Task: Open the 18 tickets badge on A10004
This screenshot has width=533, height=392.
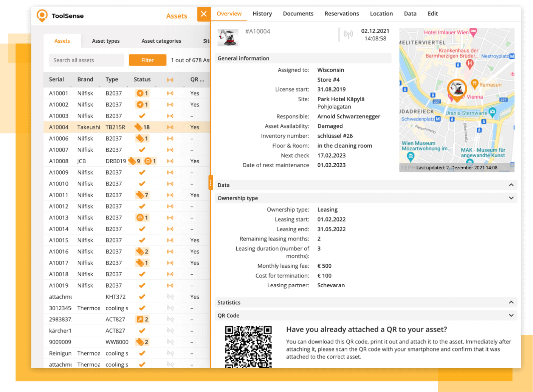Action: tap(142, 127)
